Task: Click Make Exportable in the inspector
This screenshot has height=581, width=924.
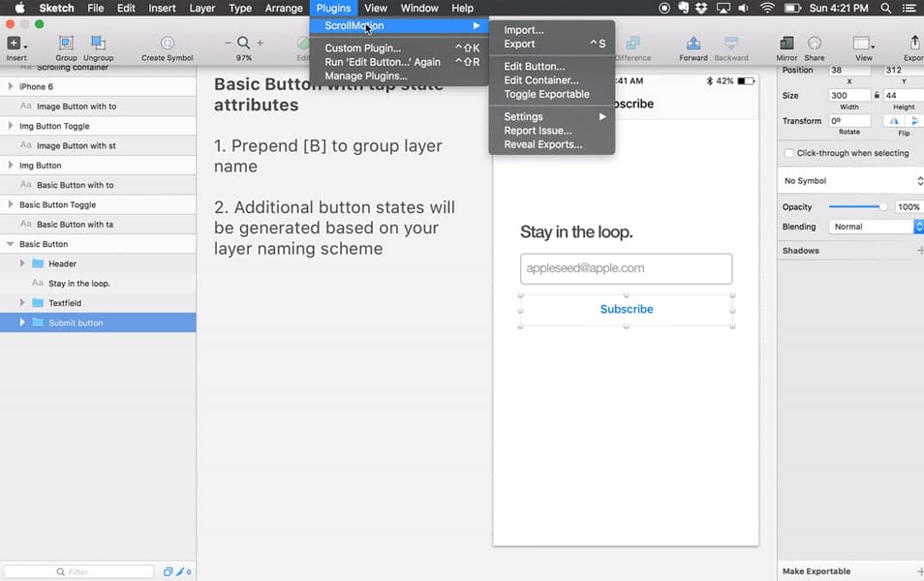Action: [816, 571]
